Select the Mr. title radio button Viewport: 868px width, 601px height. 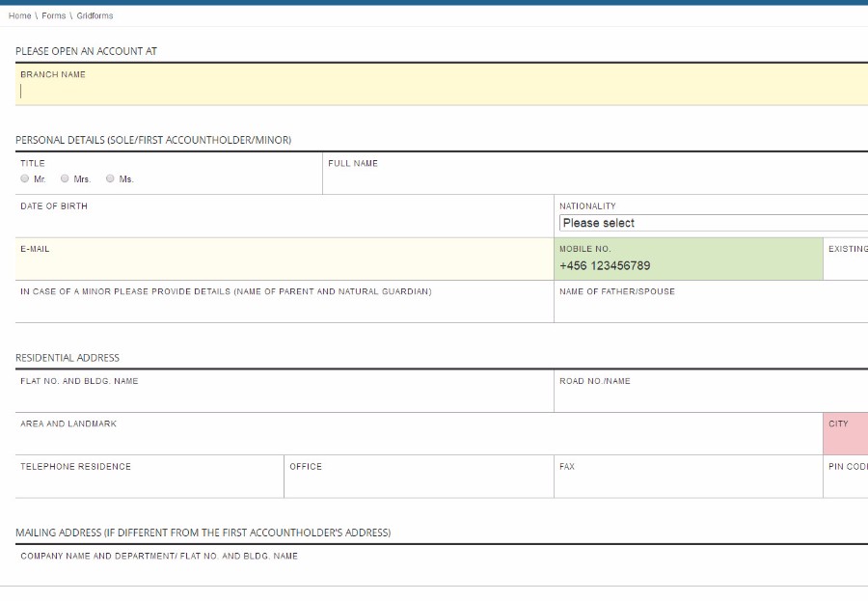pyautogui.click(x=25, y=178)
